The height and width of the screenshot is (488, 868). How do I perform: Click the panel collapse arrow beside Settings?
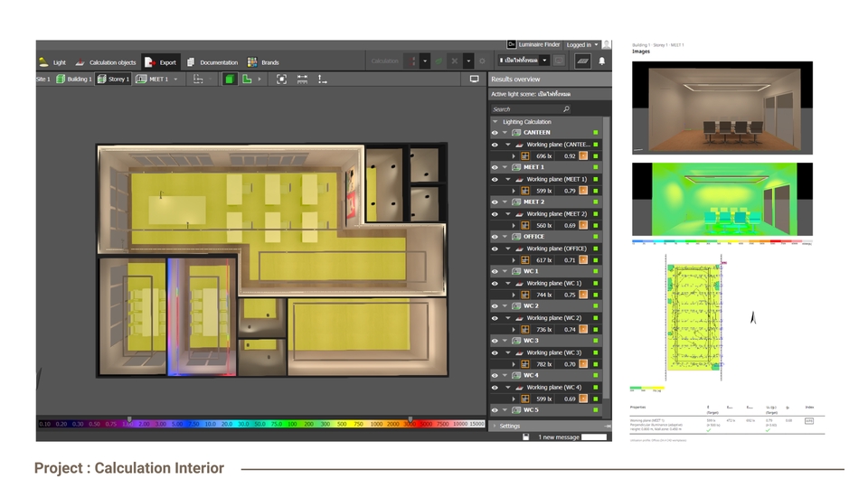pyautogui.click(x=608, y=426)
